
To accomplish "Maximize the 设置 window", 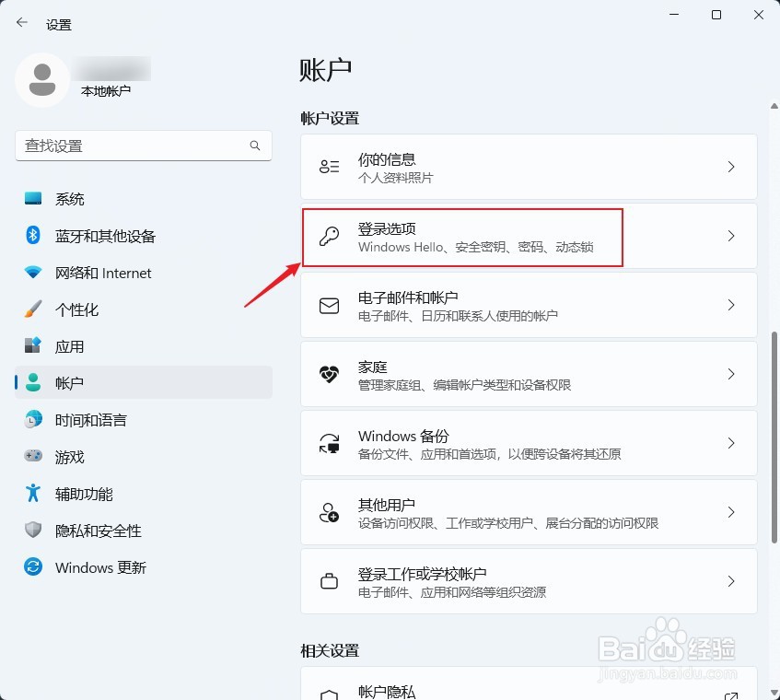I will tap(716, 15).
